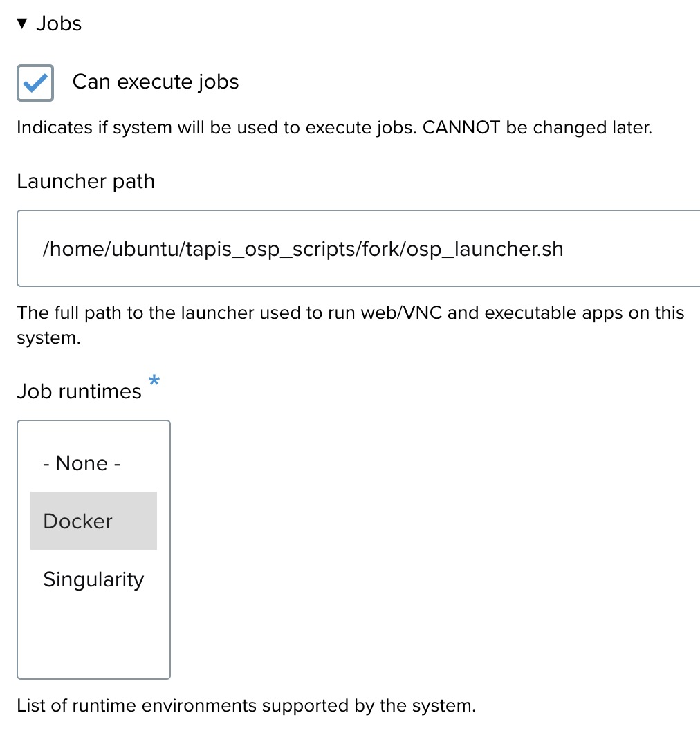
Task: Uncheck the Can execute jobs checkbox
Action: (35, 83)
